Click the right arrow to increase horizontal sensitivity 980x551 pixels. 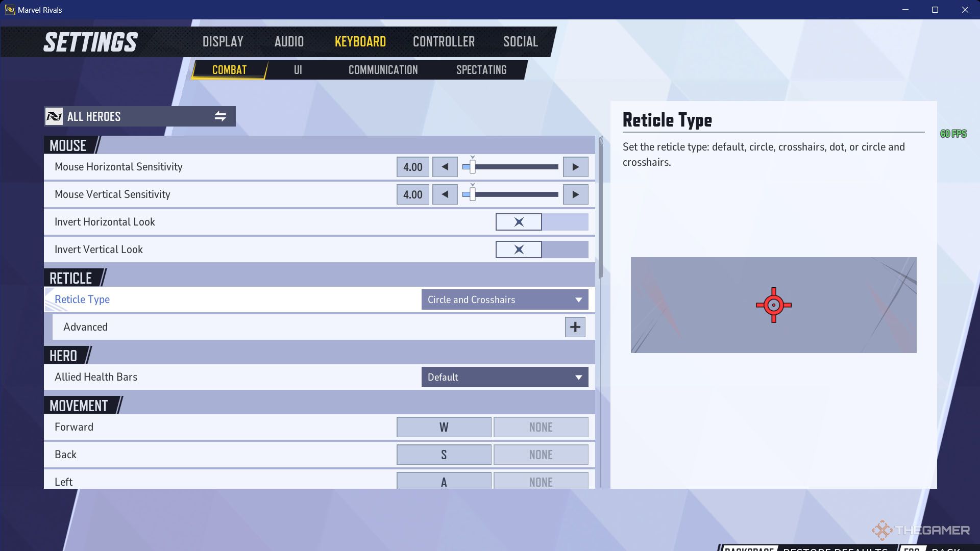coord(574,166)
